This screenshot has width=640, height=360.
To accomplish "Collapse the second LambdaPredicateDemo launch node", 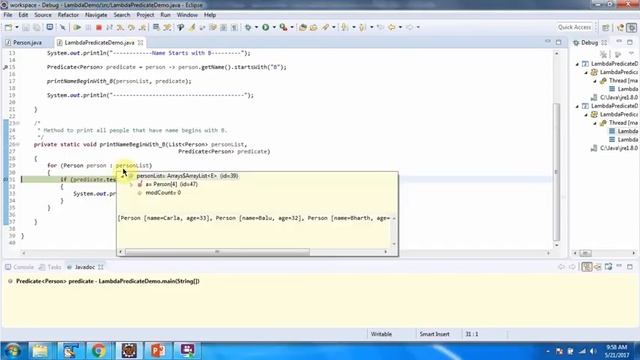I will pos(577,106).
